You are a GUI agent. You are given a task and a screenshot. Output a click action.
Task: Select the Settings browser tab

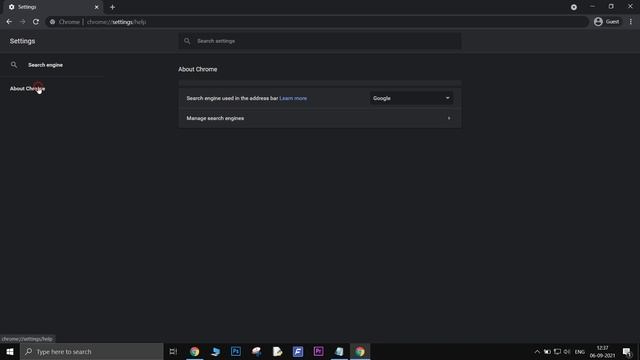coord(53,7)
